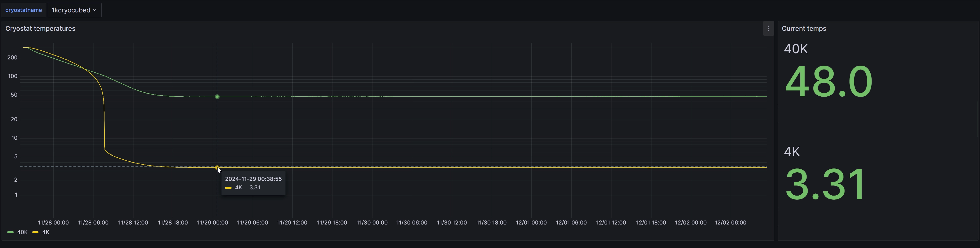
Task: Click the green 40K legend color swatch
Action: pyautogui.click(x=11, y=232)
